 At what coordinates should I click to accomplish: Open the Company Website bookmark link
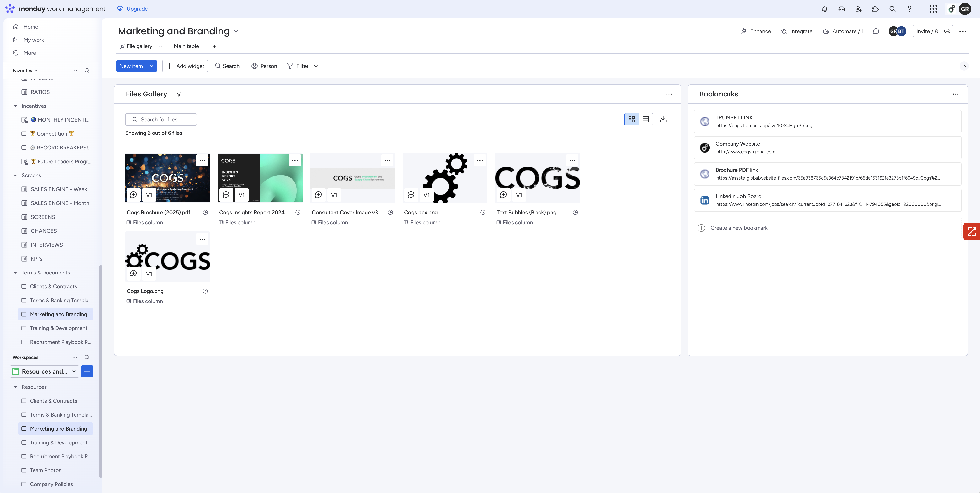[745, 152]
